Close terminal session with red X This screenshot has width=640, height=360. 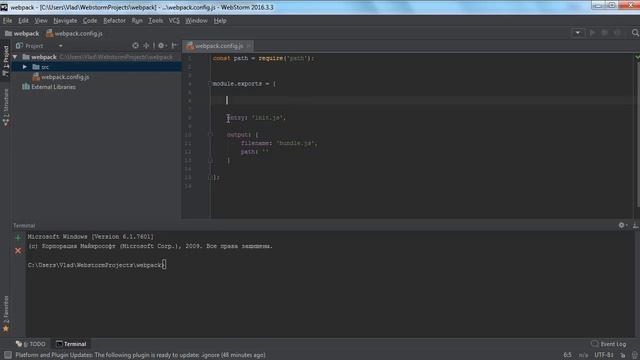coord(18,251)
